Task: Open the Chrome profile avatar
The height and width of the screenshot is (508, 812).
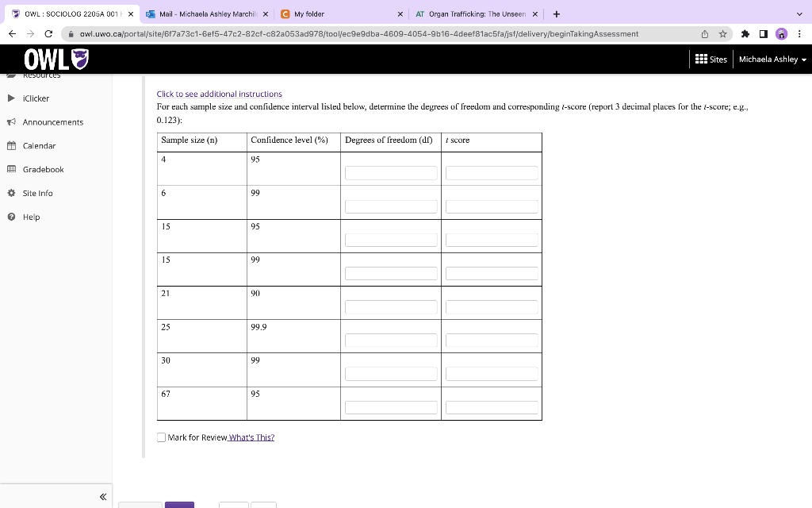Action: coord(781,33)
